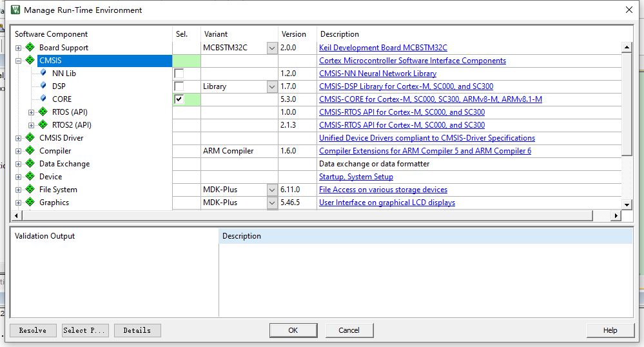Image resolution: width=644 pixels, height=347 pixels.
Task: Click the green diamond icon beside RTOS2 (API)
Action: (43, 124)
